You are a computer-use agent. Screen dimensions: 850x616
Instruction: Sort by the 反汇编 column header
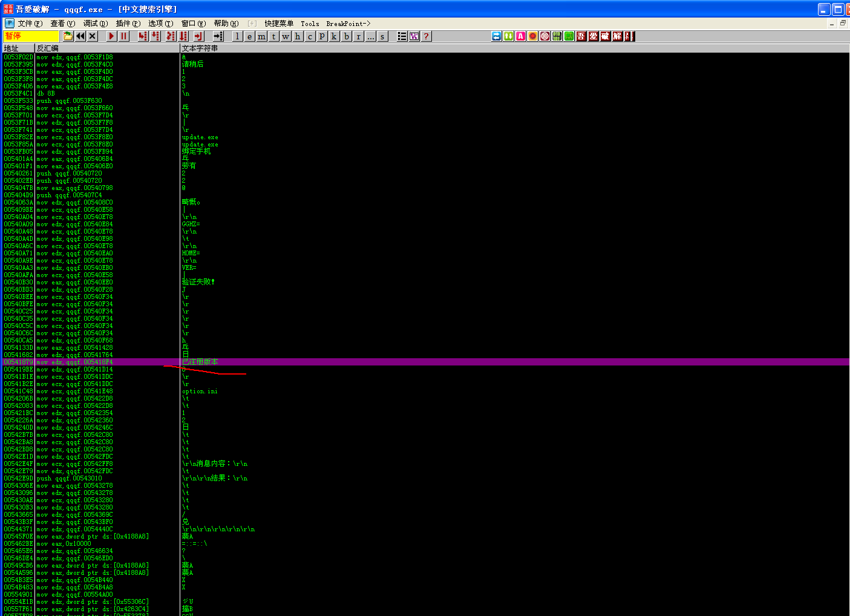[107, 48]
